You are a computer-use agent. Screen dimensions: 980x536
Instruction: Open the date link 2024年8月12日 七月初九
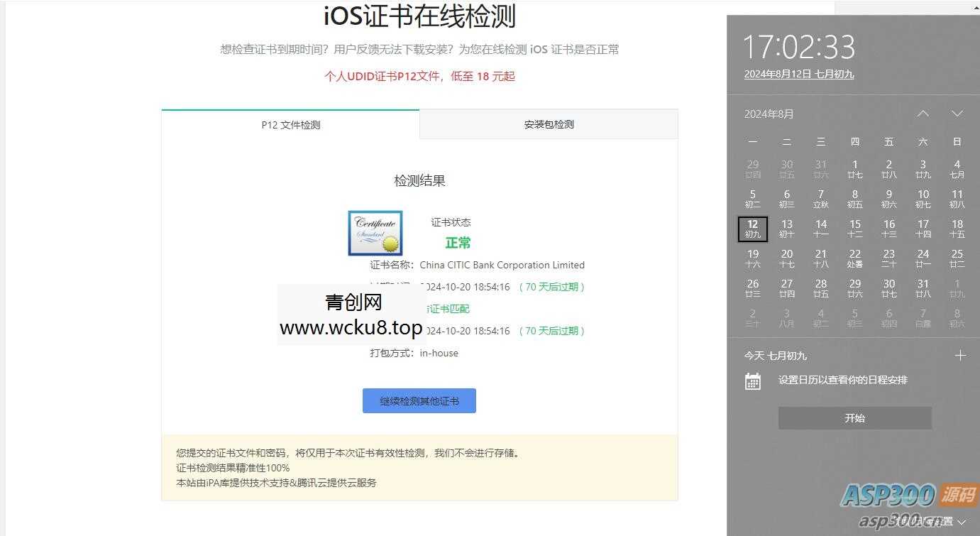pos(800,73)
